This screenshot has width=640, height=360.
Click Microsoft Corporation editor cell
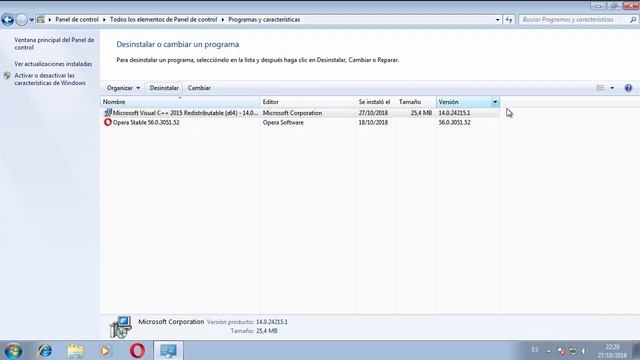tap(292, 113)
